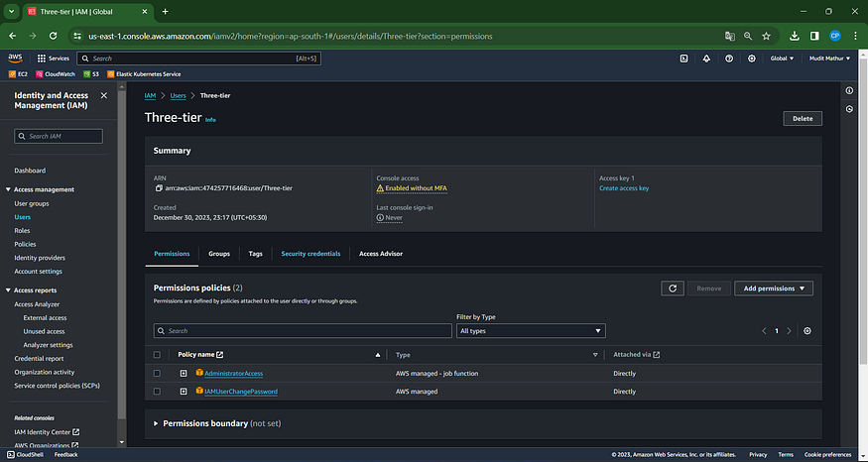
Task: Bookmark this page with the star
Action: click(x=766, y=36)
